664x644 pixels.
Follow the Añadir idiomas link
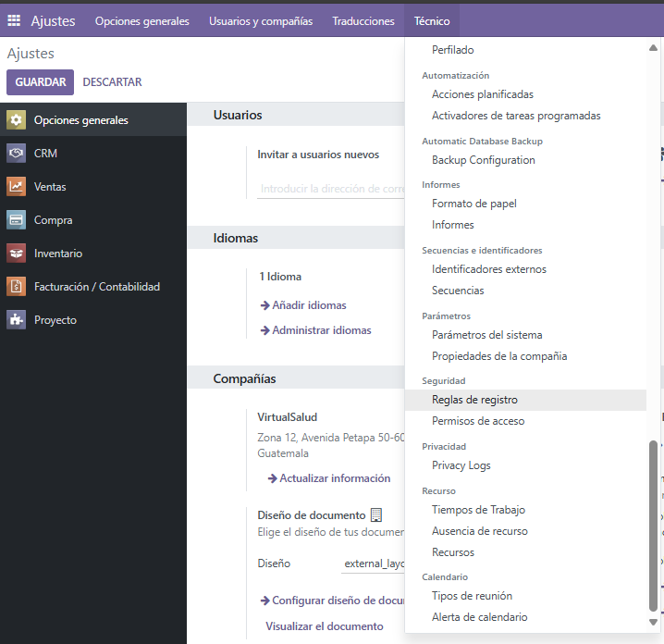(x=309, y=305)
